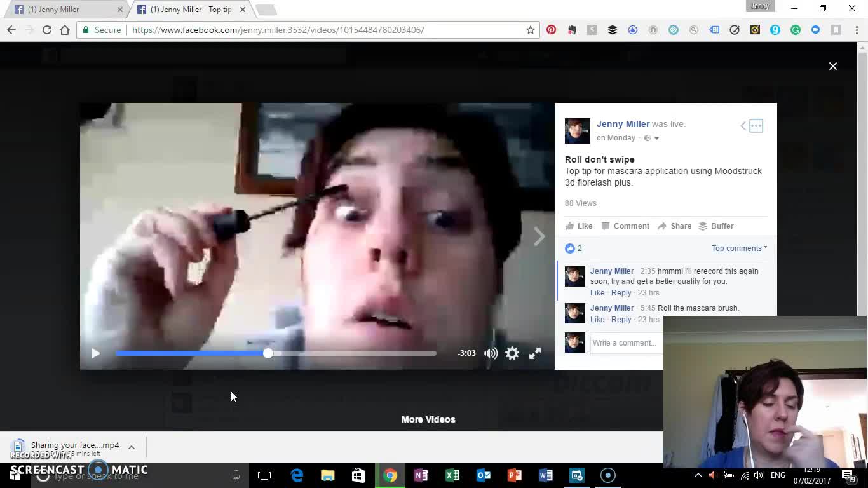The width and height of the screenshot is (868, 488).
Task: Close the video overlay with X
Action: pyautogui.click(x=833, y=66)
